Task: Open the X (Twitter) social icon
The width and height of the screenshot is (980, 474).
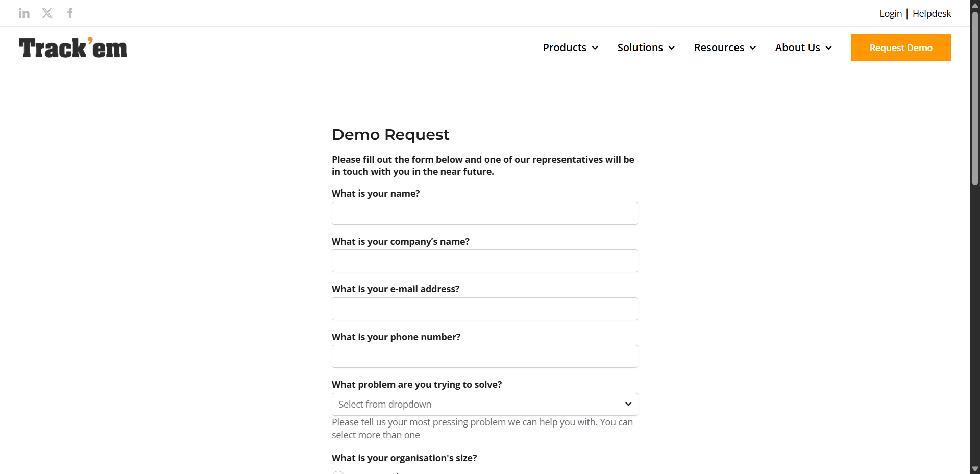Action: (47, 13)
